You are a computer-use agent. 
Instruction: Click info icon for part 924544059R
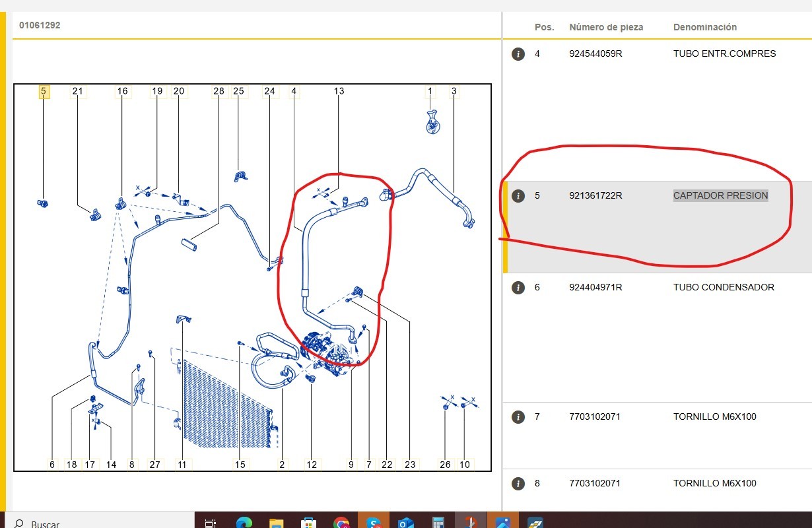tap(518, 54)
